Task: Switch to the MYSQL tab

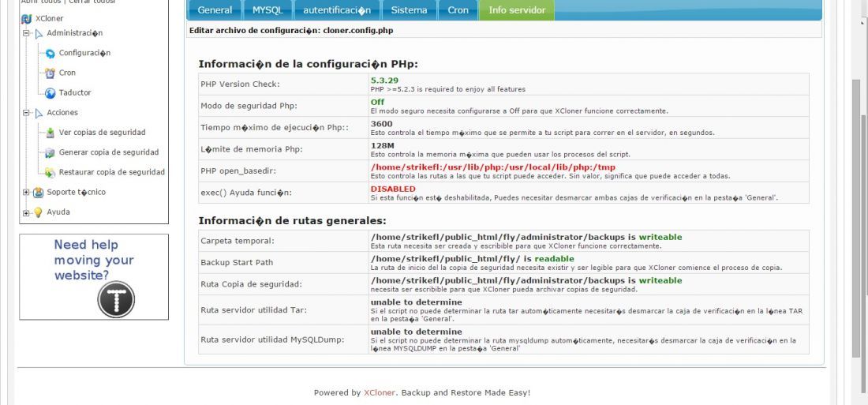Action: pyautogui.click(x=268, y=10)
